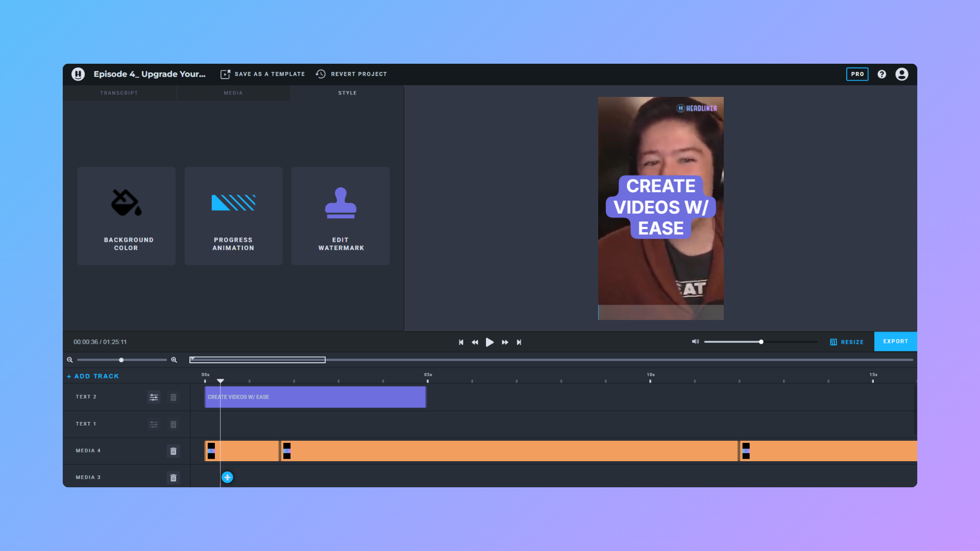Click the timeline overview scroll bar
This screenshot has width=980, height=551.
point(257,360)
